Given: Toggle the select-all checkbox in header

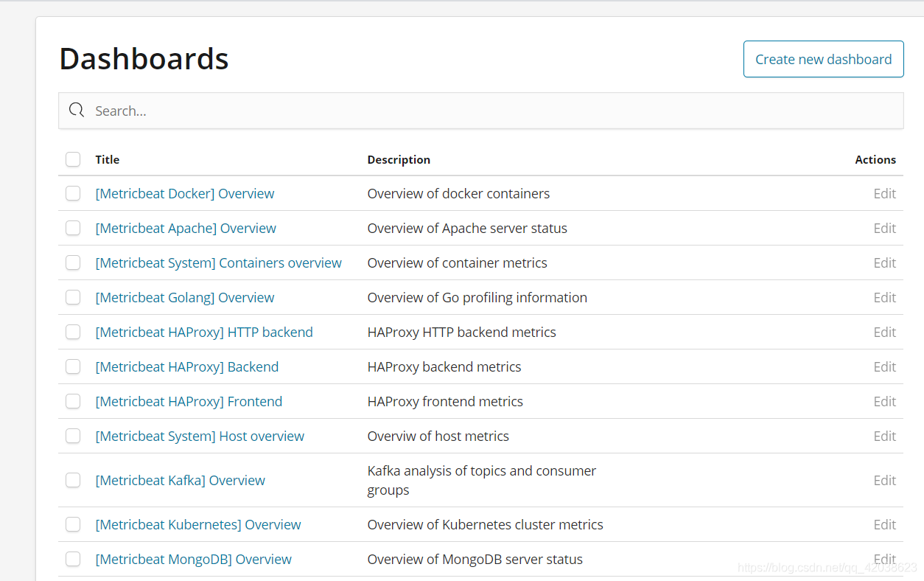Looking at the screenshot, I should pos(73,159).
